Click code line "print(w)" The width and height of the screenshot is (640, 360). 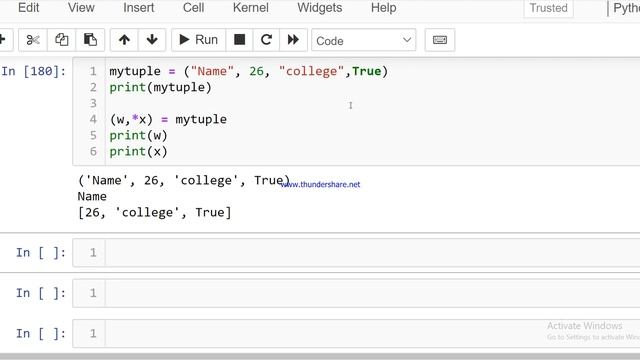point(138,136)
